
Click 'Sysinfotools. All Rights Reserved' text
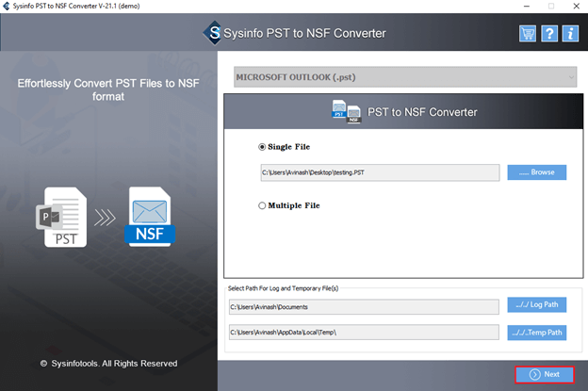114,364
